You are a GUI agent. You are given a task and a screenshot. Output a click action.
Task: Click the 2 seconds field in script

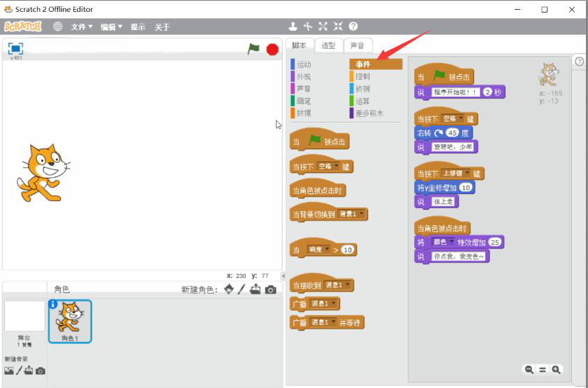tap(487, 92)
